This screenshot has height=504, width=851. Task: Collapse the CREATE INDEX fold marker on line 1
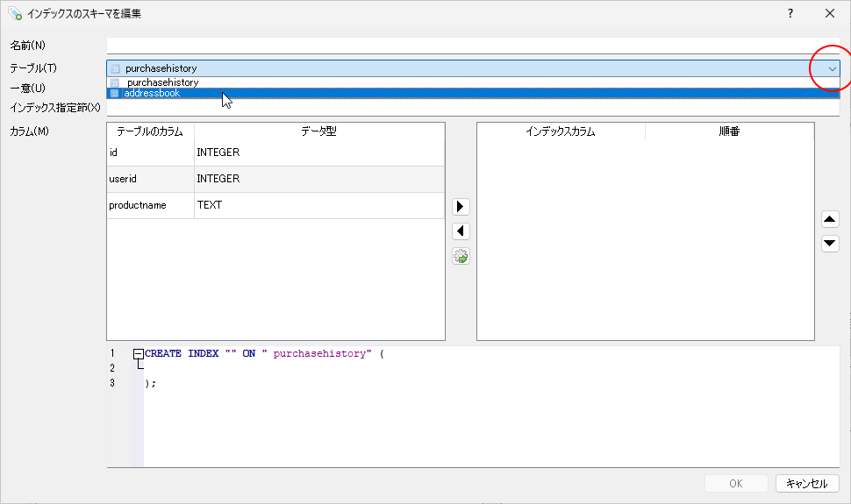click(x=138, y=354)
